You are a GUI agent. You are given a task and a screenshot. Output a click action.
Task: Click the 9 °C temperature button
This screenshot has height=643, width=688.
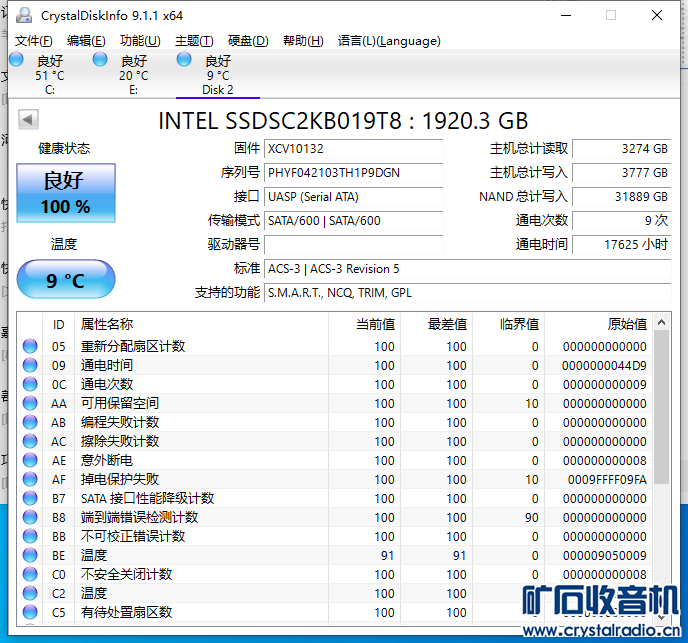[66, 281]
